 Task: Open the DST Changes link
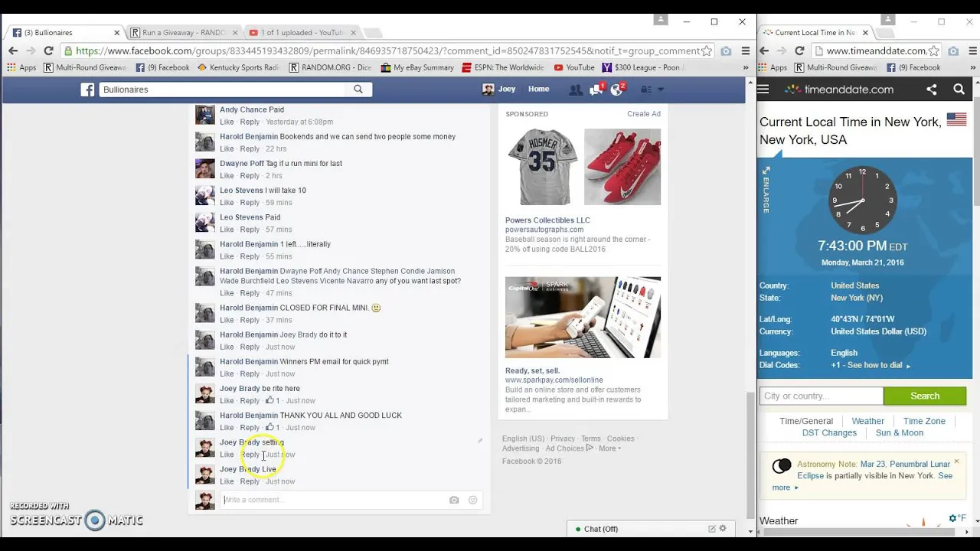pos(829,432)
